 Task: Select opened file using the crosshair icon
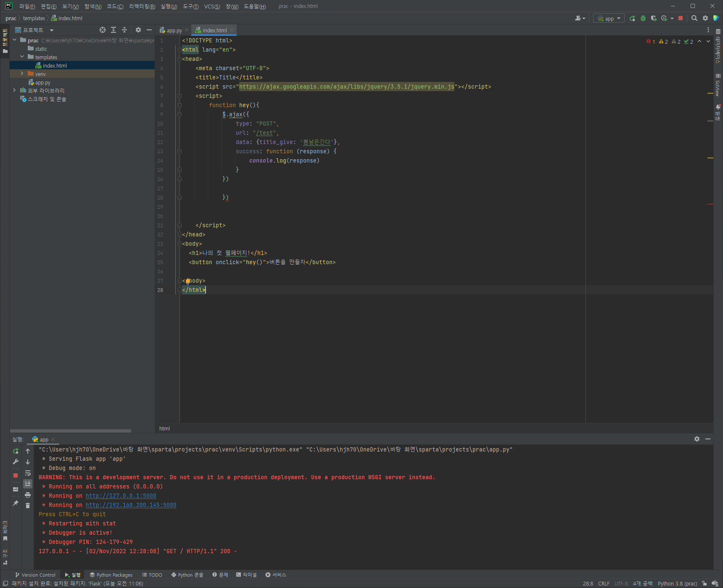tap(103, 30)
